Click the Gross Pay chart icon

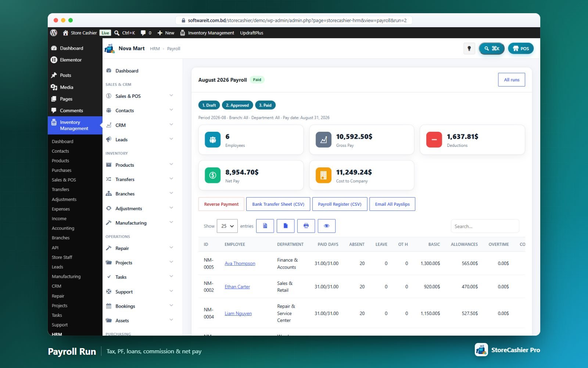[323, 139]
